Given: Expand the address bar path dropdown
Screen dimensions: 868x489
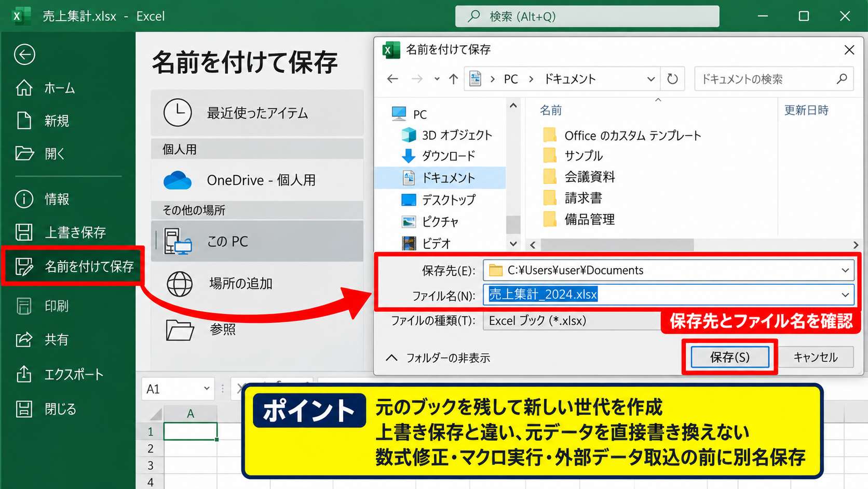Looking at the screenshot, I should [x=650, y=79].
